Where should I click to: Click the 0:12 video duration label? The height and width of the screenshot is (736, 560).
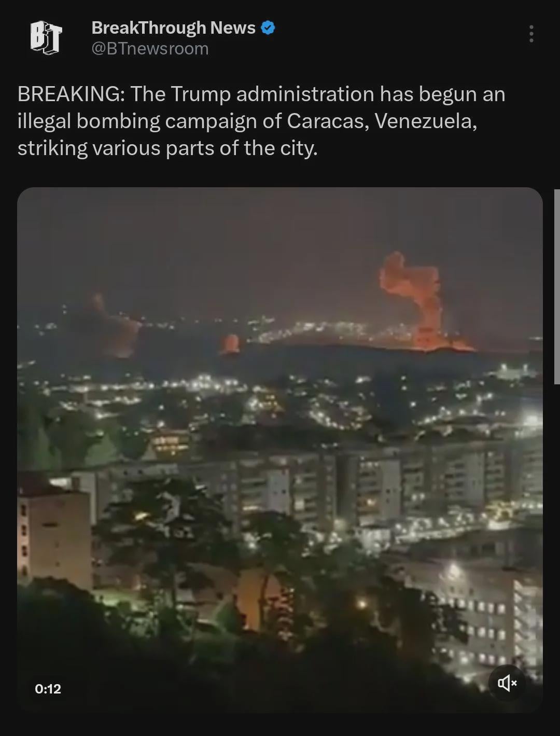click(48, 689)
